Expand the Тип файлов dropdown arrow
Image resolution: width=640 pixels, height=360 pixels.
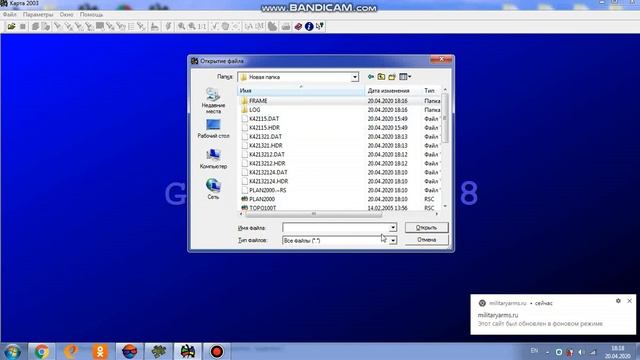[x=393, y=240]
